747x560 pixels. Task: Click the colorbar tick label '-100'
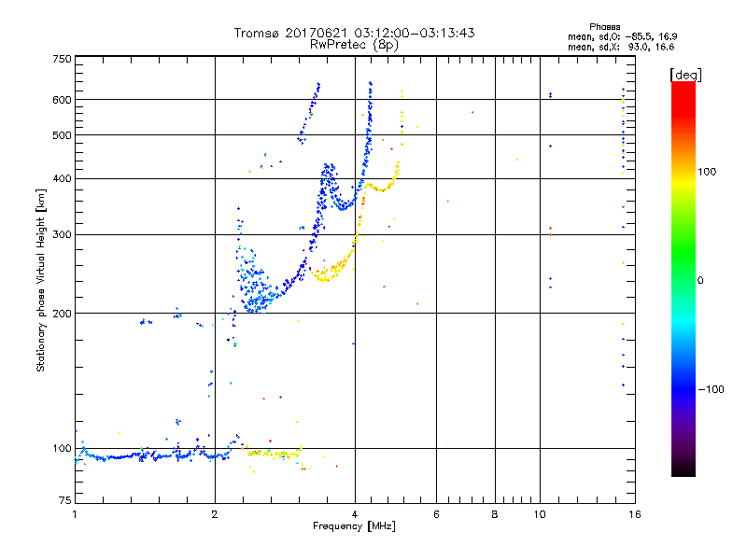coord(711,389)
